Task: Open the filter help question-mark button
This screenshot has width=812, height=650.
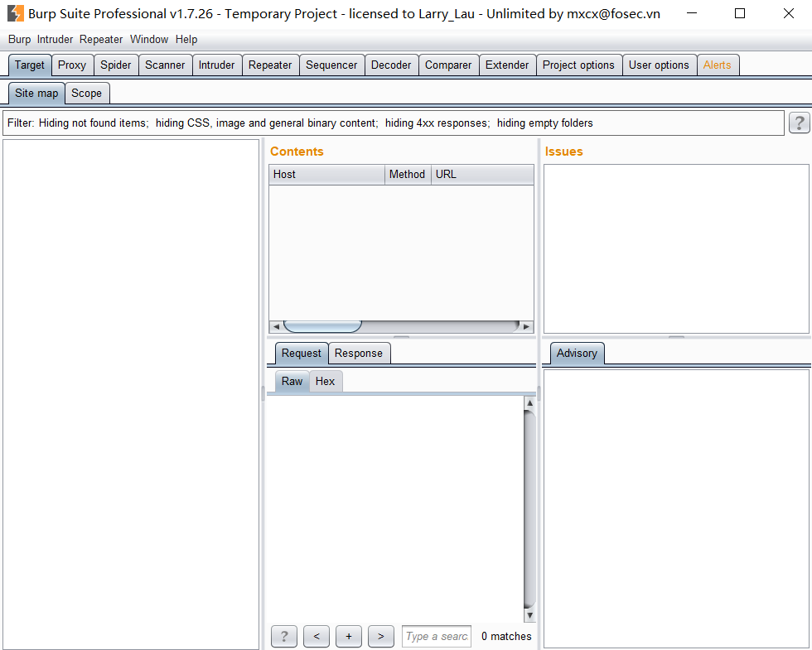Action: pos(799,123)
